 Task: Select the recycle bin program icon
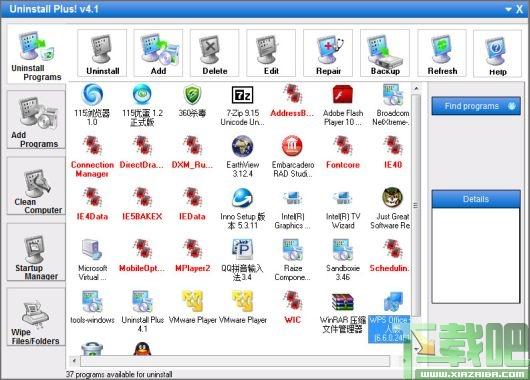click(92, 349)
